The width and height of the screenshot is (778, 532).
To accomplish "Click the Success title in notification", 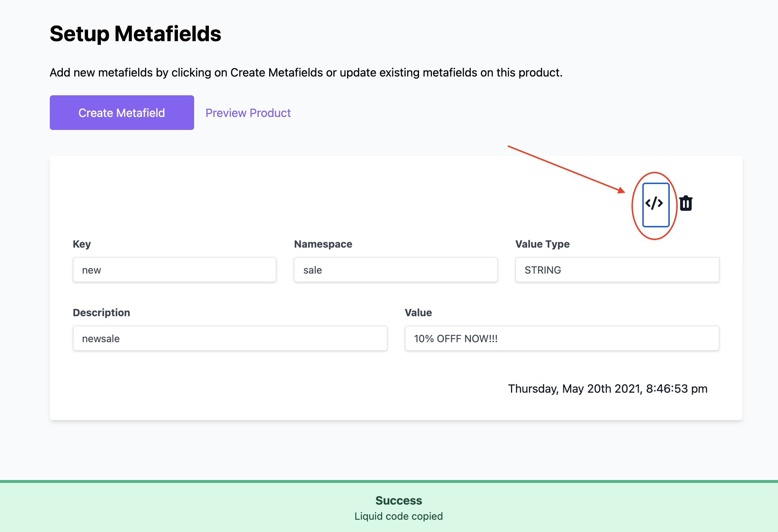I will coord(398,501).
